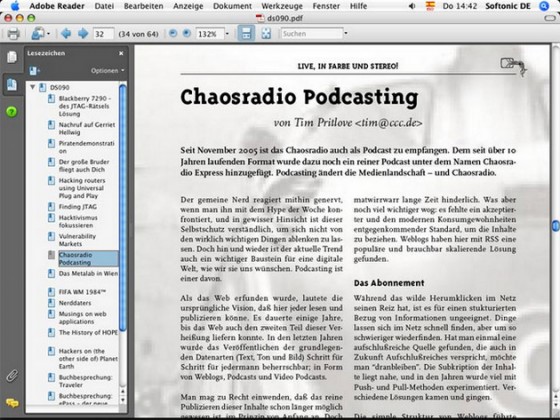Screen dimensions: 560x420
Task: Click bookmarks panel scroll down arrow
Action: tap(123, 400)
